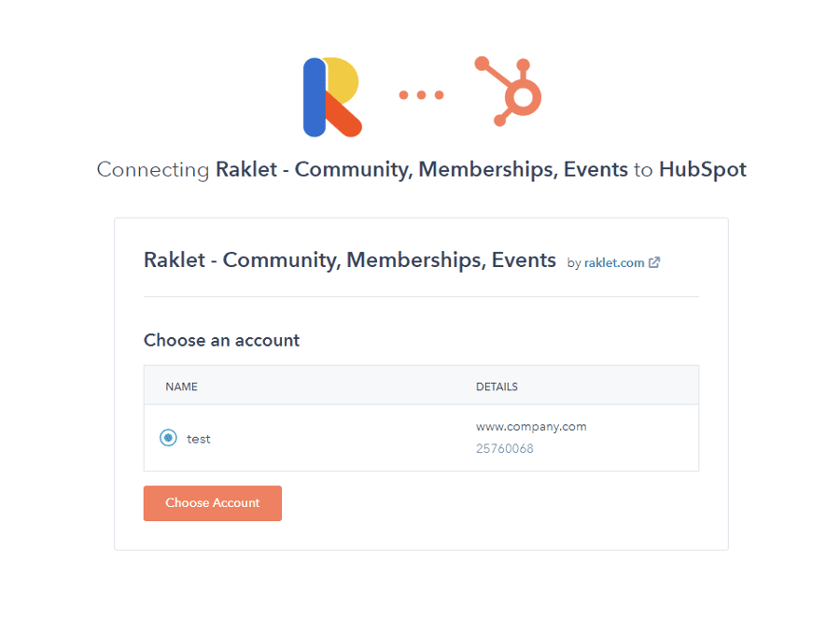840x635 pixels.
Task: Select the test account radio button
Action: [168, 438]
